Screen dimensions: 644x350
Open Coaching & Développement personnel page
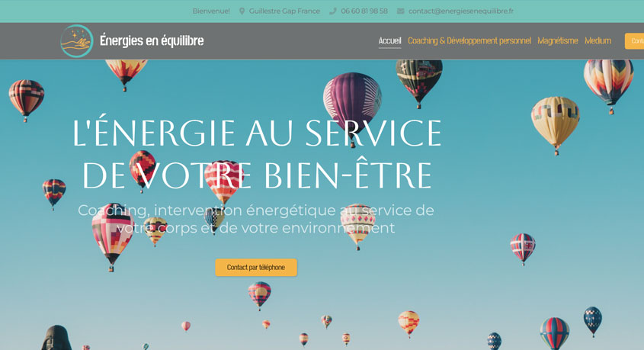click(469, 40)
